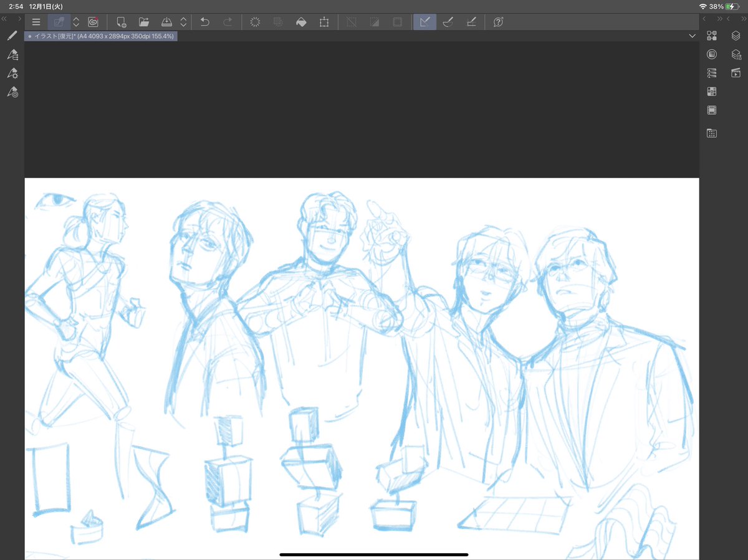The image size is (748, 560).
Task: Toggle snap to grid
Action: click(471, 22)
